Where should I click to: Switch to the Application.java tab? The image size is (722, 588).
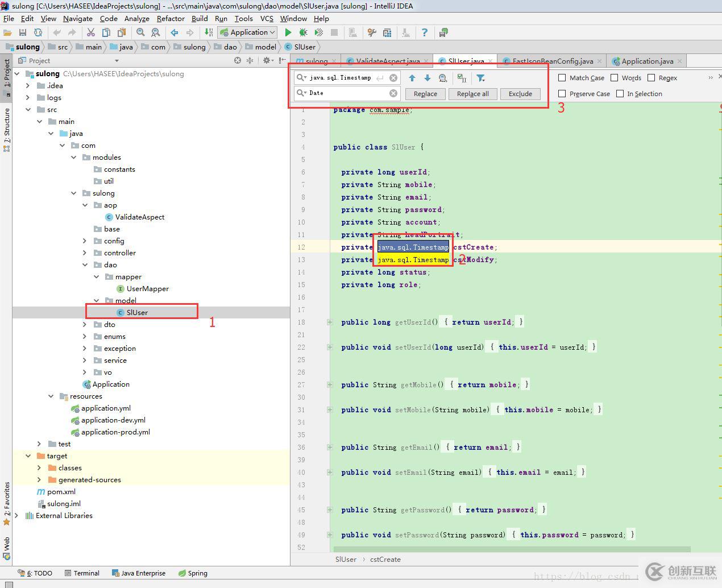646,61
